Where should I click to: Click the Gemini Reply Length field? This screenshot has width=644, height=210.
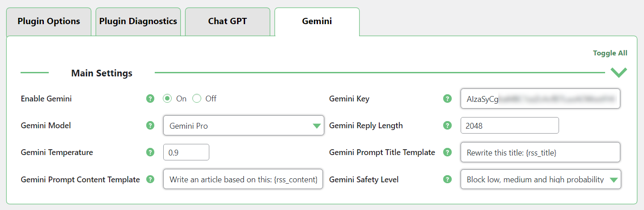pos(510,125)
